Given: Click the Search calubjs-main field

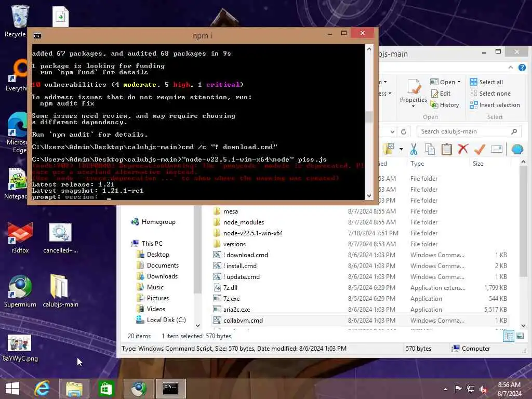Looking at the screenshot, I should pyautogui.click(x=469, y=131).
